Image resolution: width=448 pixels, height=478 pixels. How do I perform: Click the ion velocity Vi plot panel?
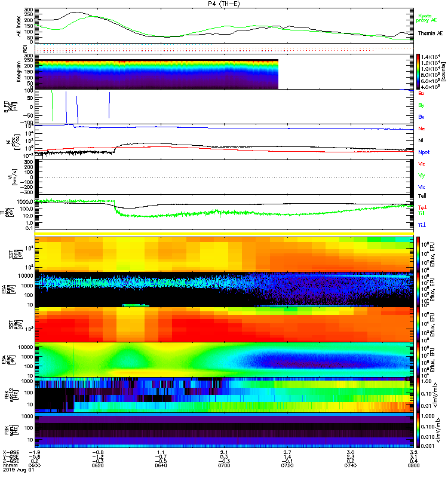click(x=224, y=177)
